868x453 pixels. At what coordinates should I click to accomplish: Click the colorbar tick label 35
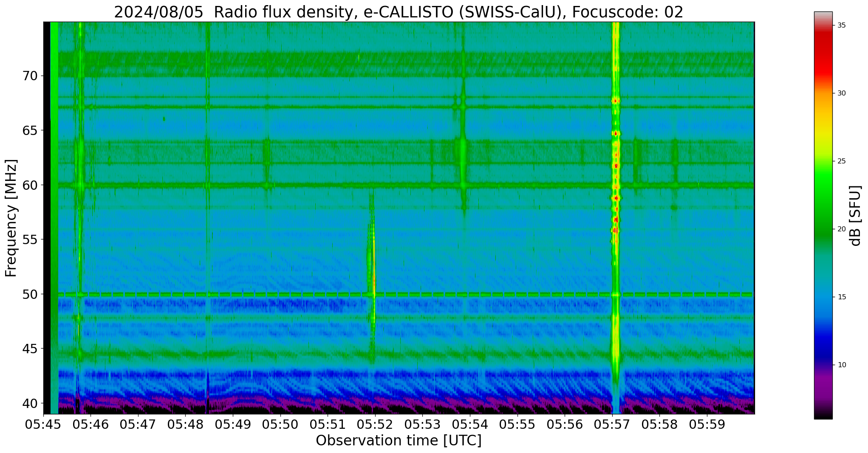pyautogui.click(x=842, y=25)
